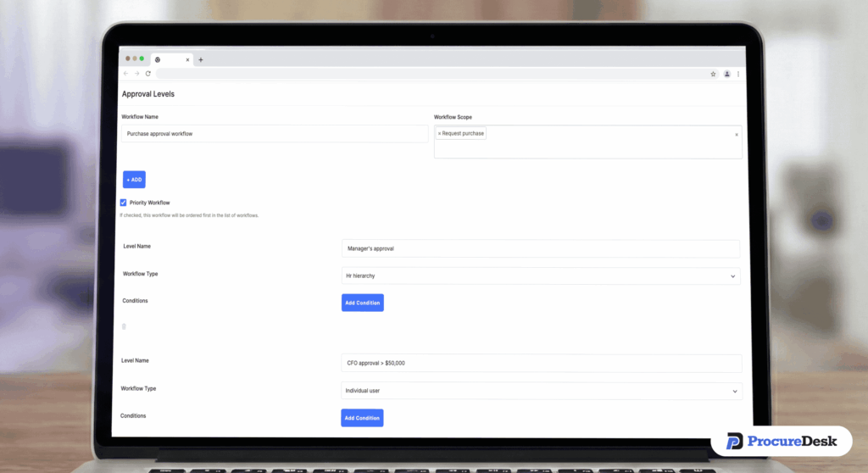Viewport: 868px width, 473px height.
Task: Close the current browser tab
Action: [x=187, y=60]
